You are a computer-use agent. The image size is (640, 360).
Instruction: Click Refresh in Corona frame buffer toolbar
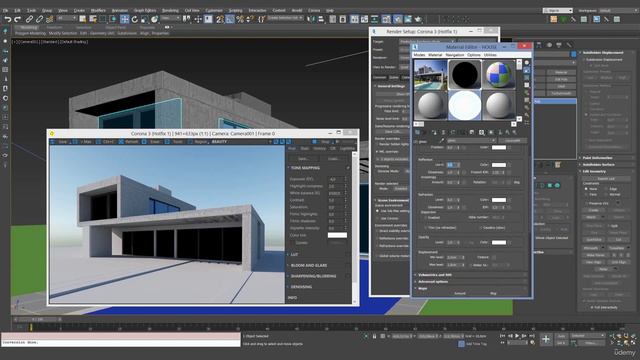pos(128,142)
